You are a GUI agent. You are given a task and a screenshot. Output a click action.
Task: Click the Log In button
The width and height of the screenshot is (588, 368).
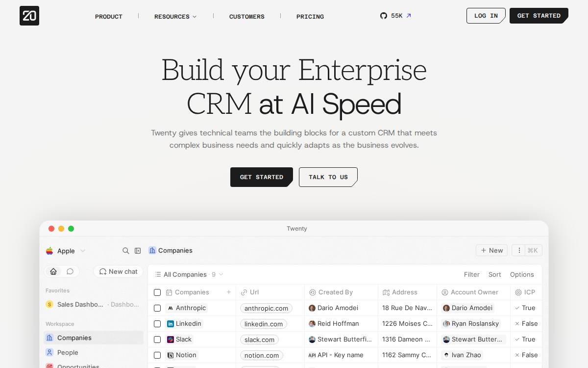click(486, 16)
